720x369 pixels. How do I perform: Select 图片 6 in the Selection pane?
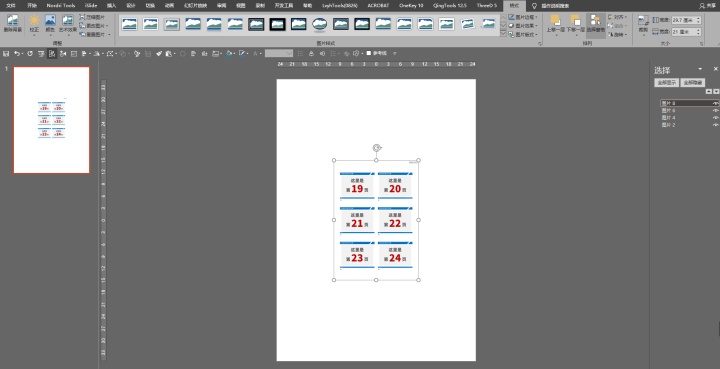(x=668, y=111)
